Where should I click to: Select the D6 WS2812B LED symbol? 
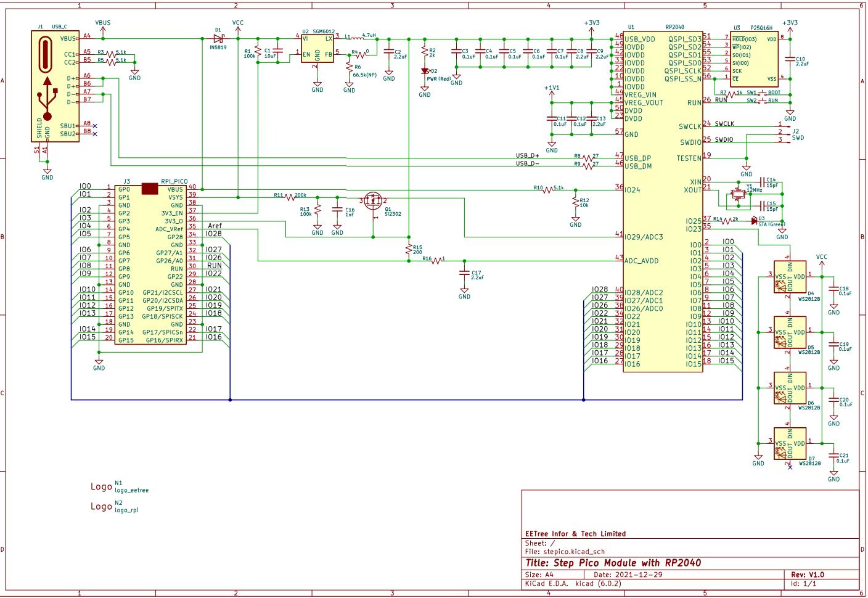coord(790,388)
